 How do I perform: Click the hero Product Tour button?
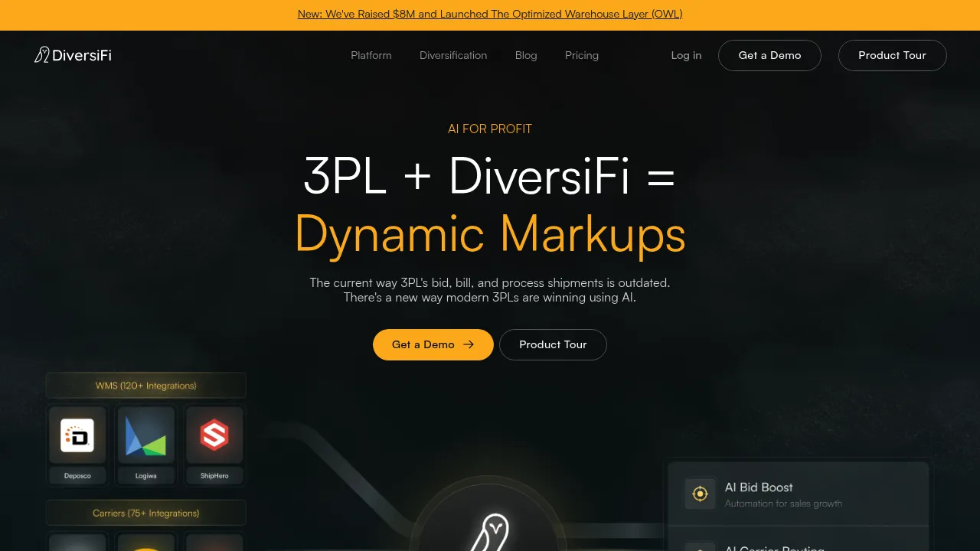pyautogui.click(x=553, y=344)
